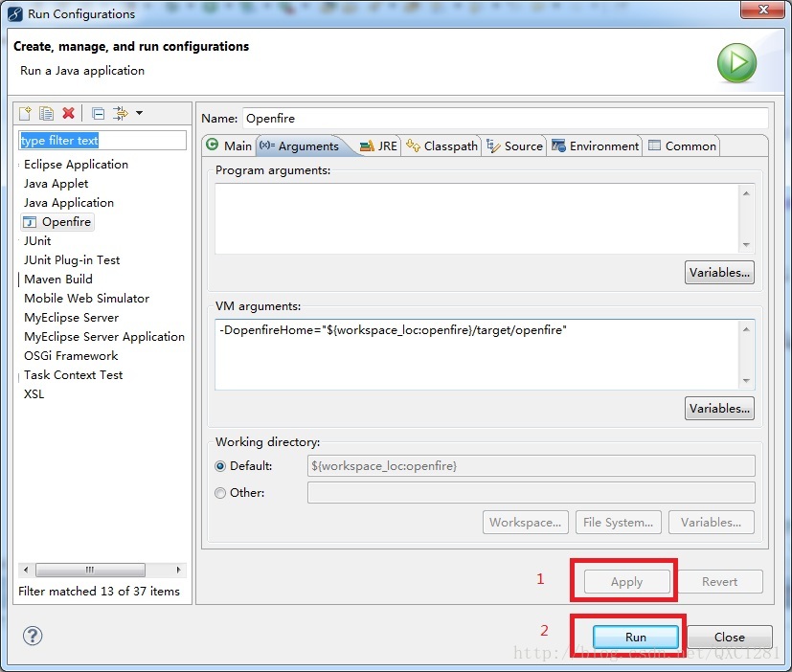Click the Run Configurations title bar icon
The height and width of the screenshot is (672, 792).
(15, 13)
